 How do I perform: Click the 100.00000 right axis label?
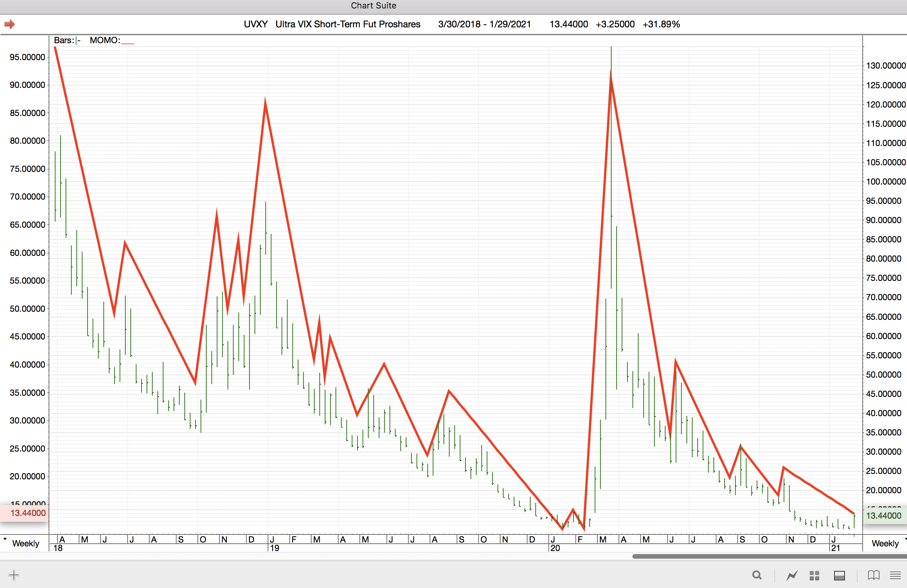click(886, 181)
